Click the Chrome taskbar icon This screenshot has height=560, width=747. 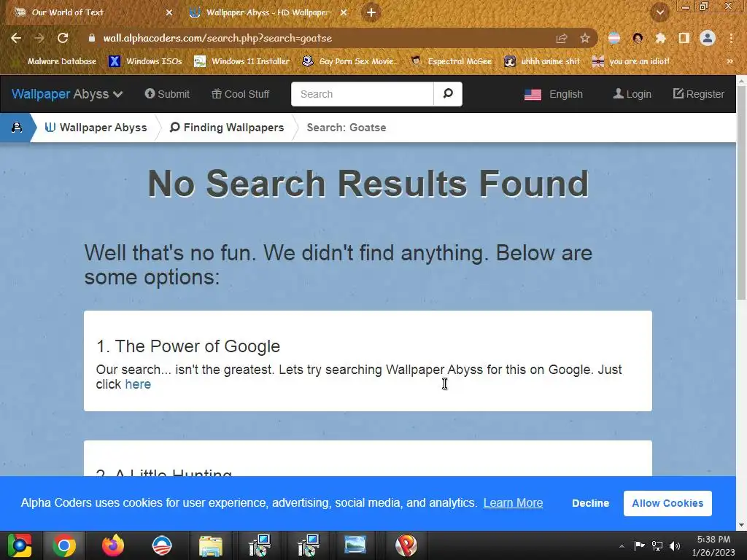[x=64, y=545]
